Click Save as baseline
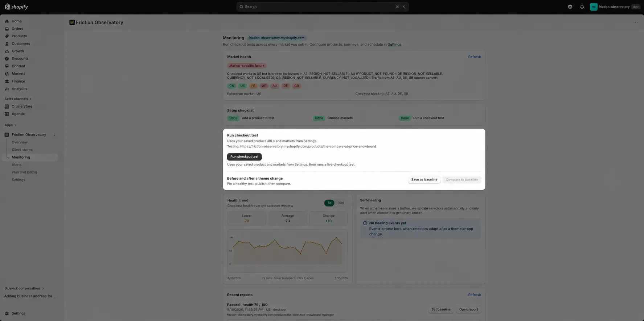The image size is (644, 321). [424, 180]
